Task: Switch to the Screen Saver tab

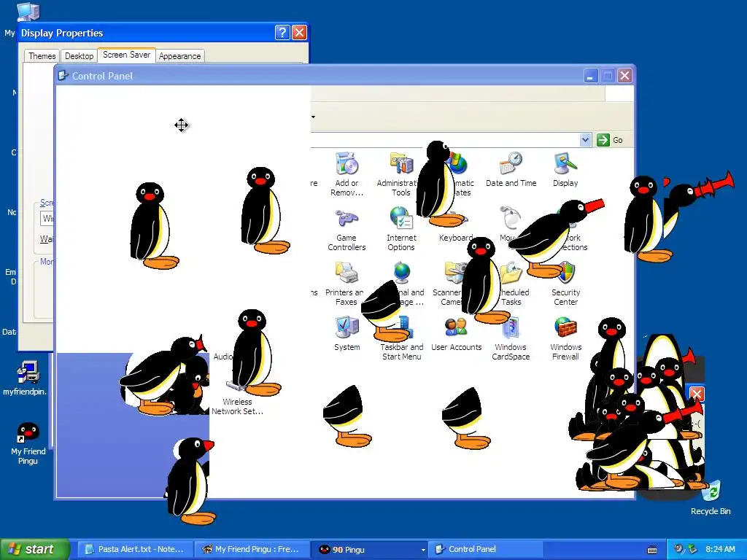Action: point(126,55)
